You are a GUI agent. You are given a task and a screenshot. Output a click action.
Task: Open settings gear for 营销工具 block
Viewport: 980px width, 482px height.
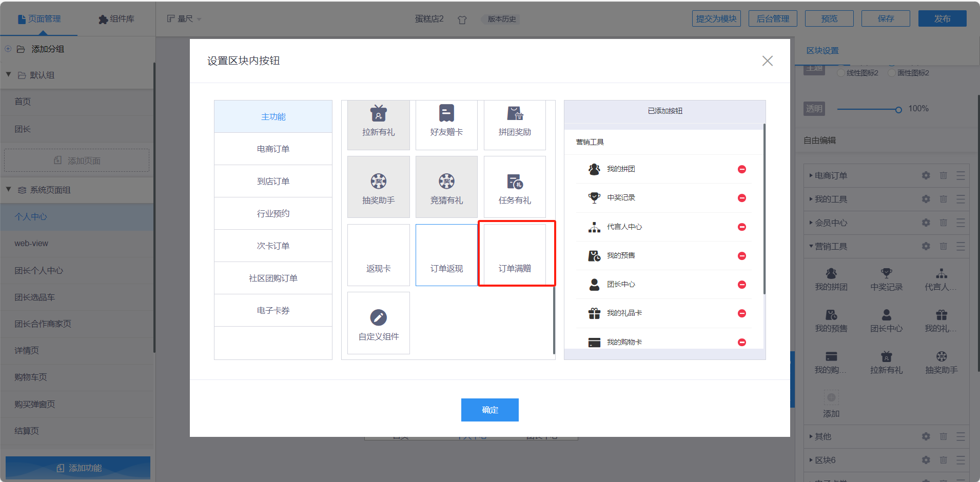926,246
